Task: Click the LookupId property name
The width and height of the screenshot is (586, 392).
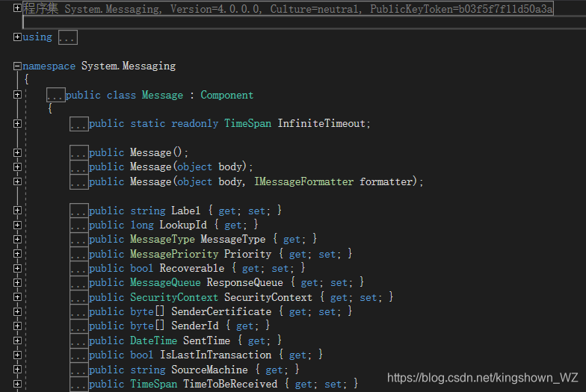Action: [x=183, y=225]
